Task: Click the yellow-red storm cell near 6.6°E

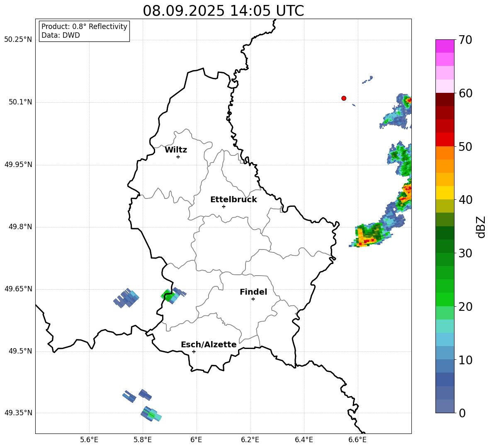Action: point(367,236)
